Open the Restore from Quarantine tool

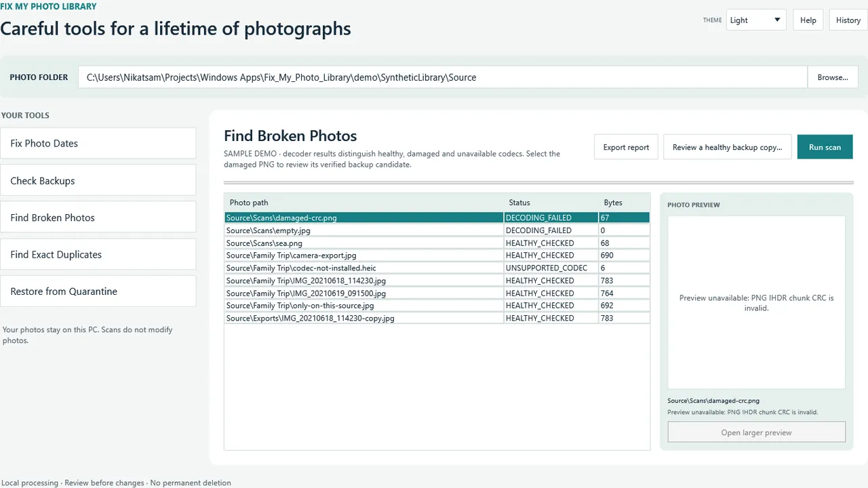[98, 291]
